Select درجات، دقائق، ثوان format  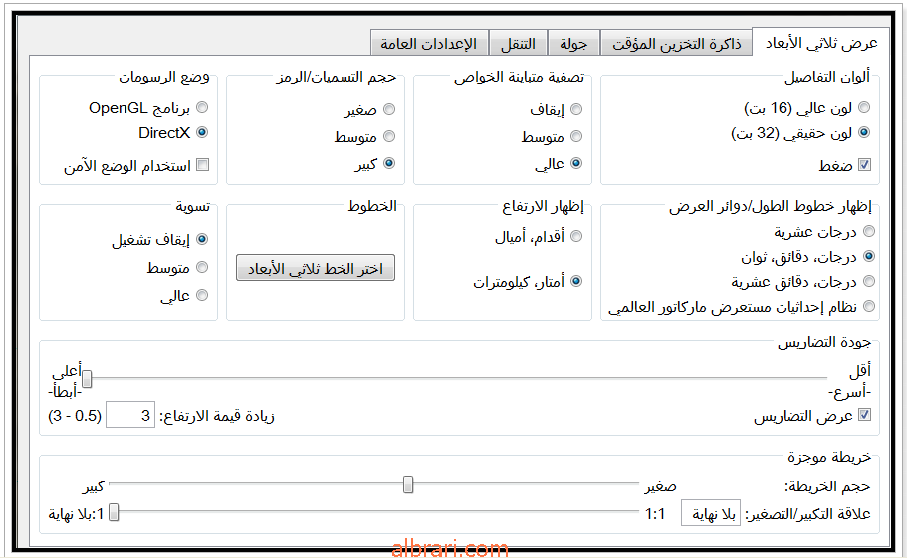(x=869, y=257)
